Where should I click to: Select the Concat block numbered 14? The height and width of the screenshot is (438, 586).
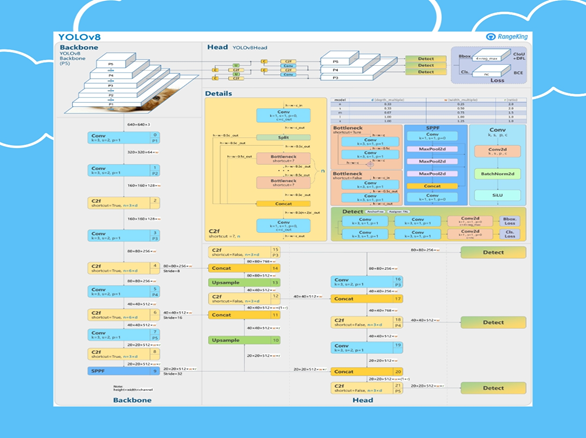coord(244,268)
